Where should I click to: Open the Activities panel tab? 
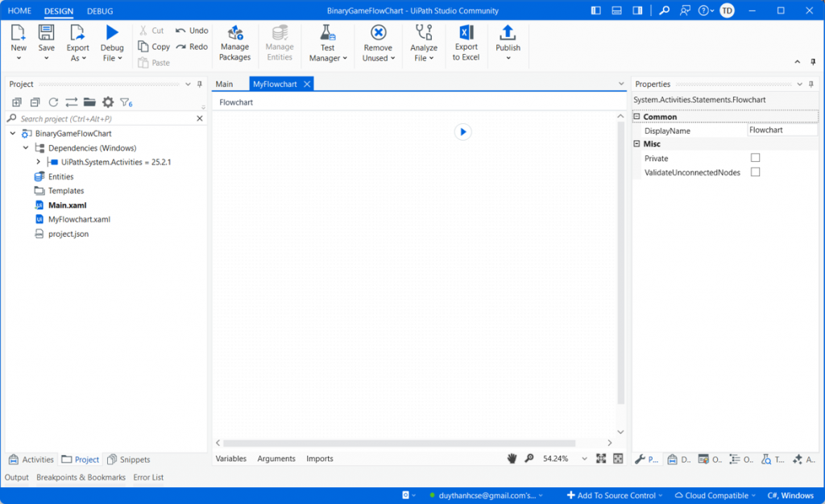pyautogui.click(x=31, y=460)
